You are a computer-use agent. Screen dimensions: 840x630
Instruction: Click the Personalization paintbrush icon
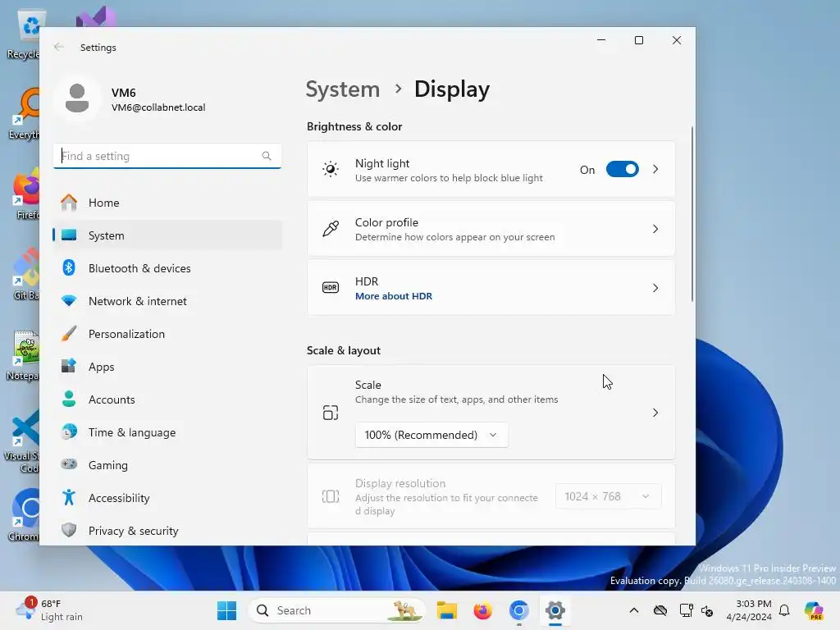pyautogui.click(x=69, y=334)
